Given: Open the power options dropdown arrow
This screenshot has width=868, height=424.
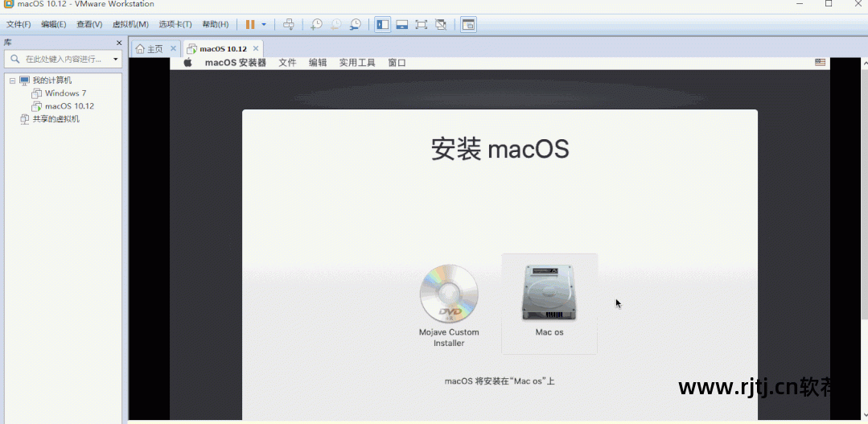Looking at the screenshot, I should 264,24.
